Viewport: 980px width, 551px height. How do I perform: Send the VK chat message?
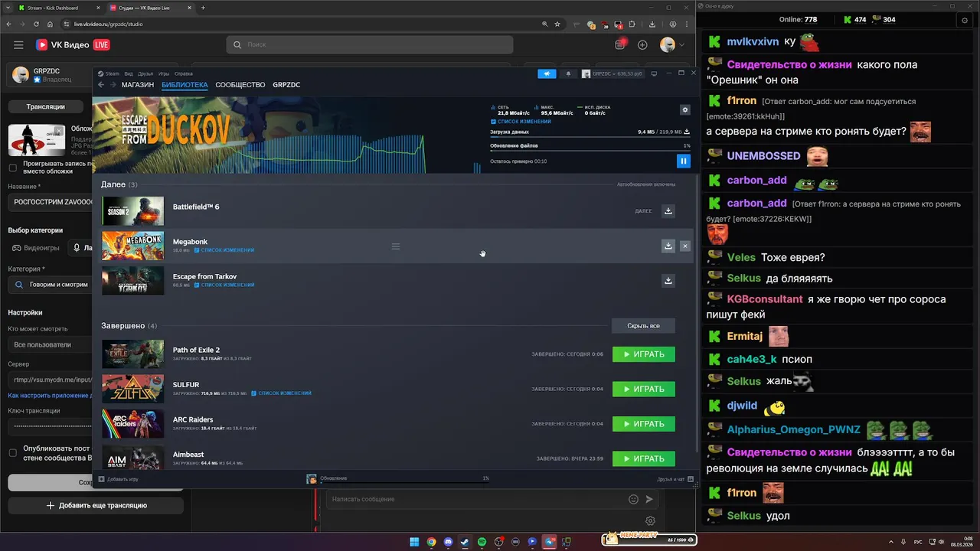(649, 499)
